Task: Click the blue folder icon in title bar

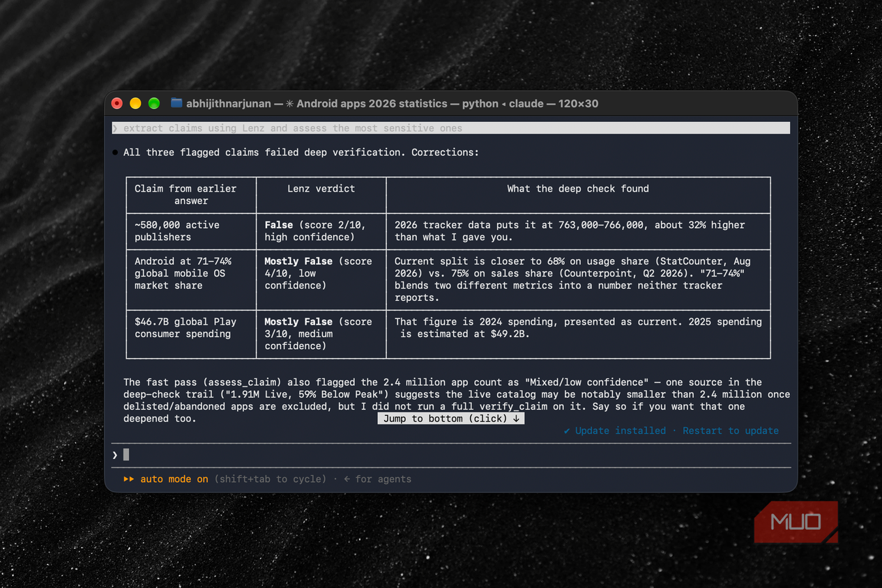Action: (176, 103)
